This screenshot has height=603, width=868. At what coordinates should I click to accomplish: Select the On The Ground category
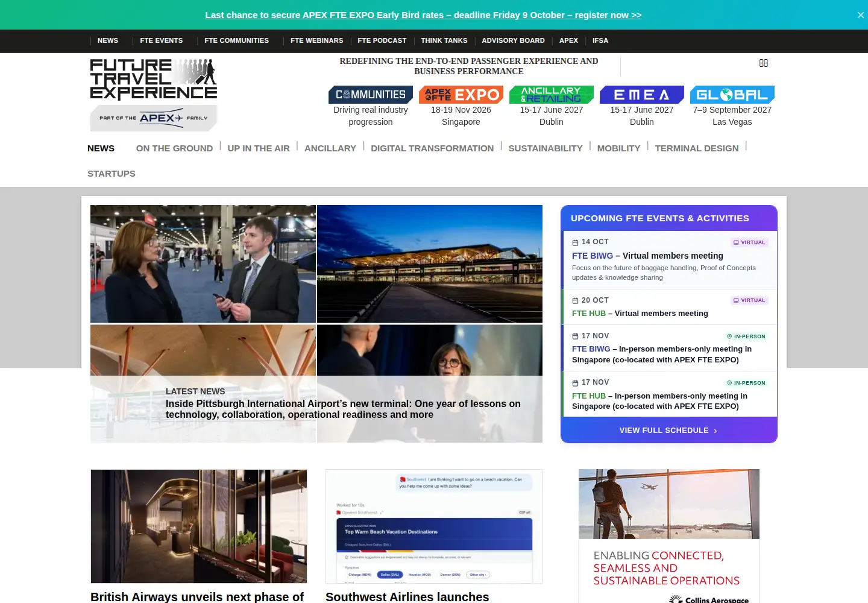tap(175, 148)
